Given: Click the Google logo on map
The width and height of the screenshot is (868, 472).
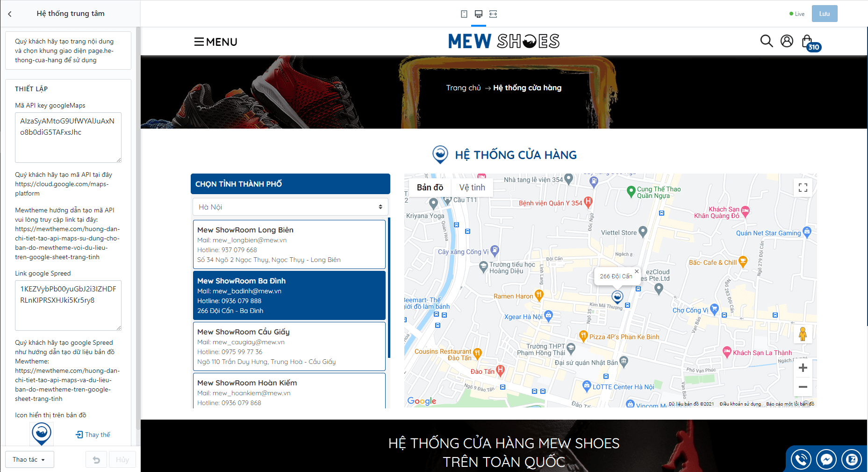Looking at the screenshot, I should pyautogui.click(x=422, y=401).
